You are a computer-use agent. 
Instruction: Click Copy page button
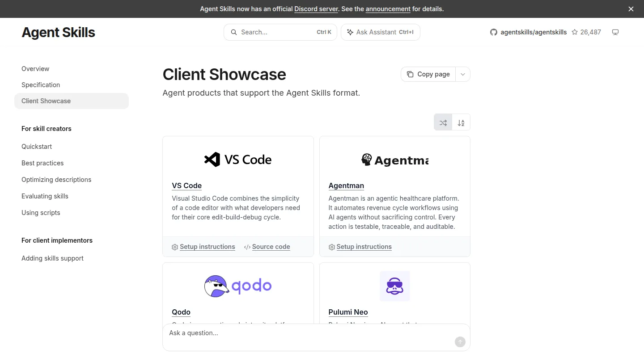coord(428,74)
